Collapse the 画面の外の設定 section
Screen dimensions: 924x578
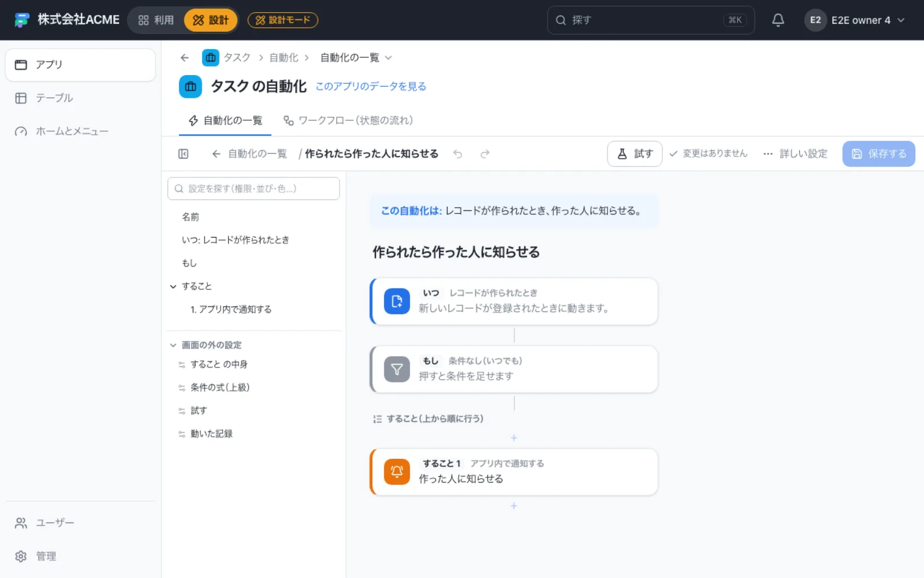tap(173, 345)
